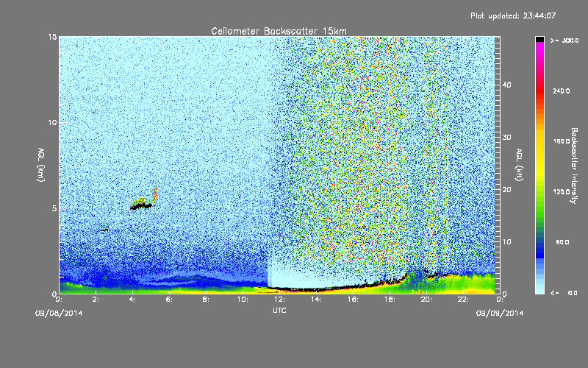Click the '6:' hour tick label

(170, 300)
